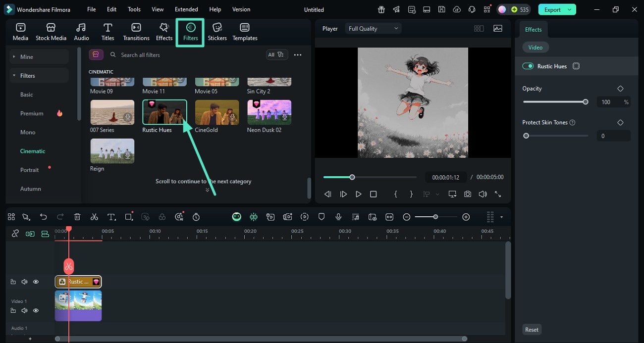Switch to the Audio tab
This screenshot has width=644, height=343.
81,32
